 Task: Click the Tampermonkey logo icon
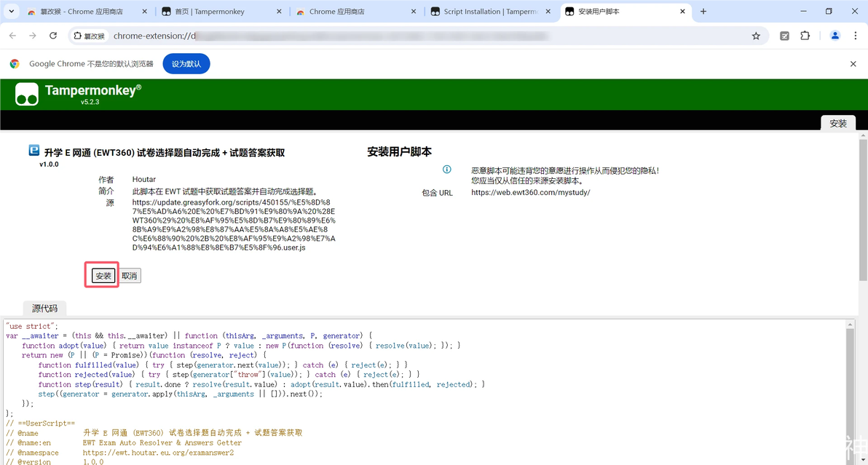coord(26,94)
